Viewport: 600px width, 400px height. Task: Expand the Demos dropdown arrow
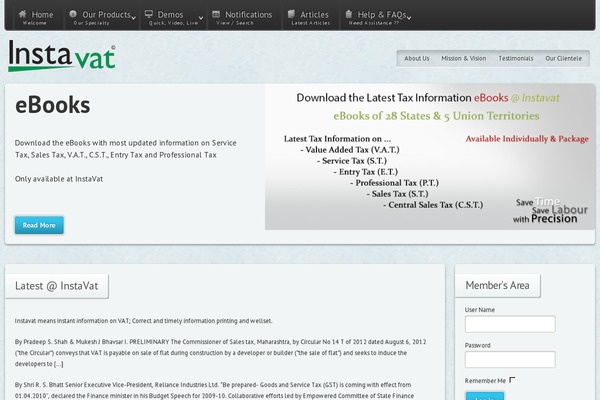coord(201,18)
